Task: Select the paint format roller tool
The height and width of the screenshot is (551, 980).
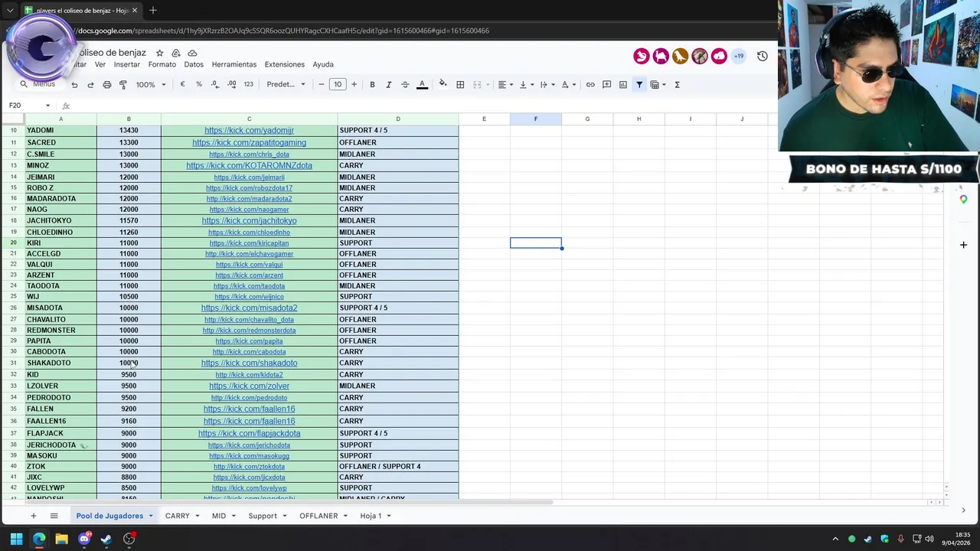Action: pyautogui.click(x=123, y=84)
